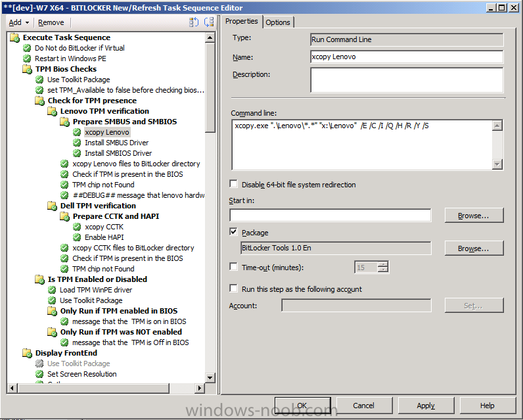Click the OK button
523x420 pixels.
click(x=302, y=406)
